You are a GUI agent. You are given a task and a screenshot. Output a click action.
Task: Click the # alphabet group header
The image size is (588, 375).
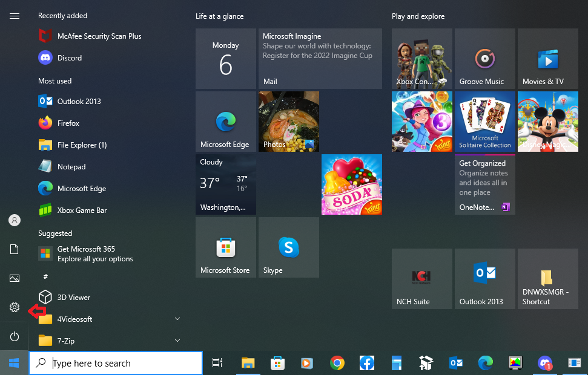(x=45, y=276)
